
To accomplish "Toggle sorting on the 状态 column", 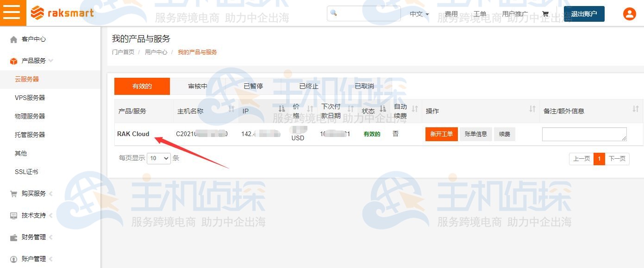I will point(382,108).
